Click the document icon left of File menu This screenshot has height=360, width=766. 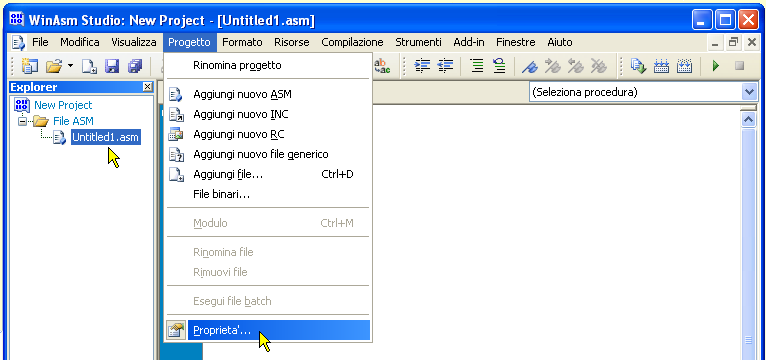pyautogui.click(x=18, y=43)
